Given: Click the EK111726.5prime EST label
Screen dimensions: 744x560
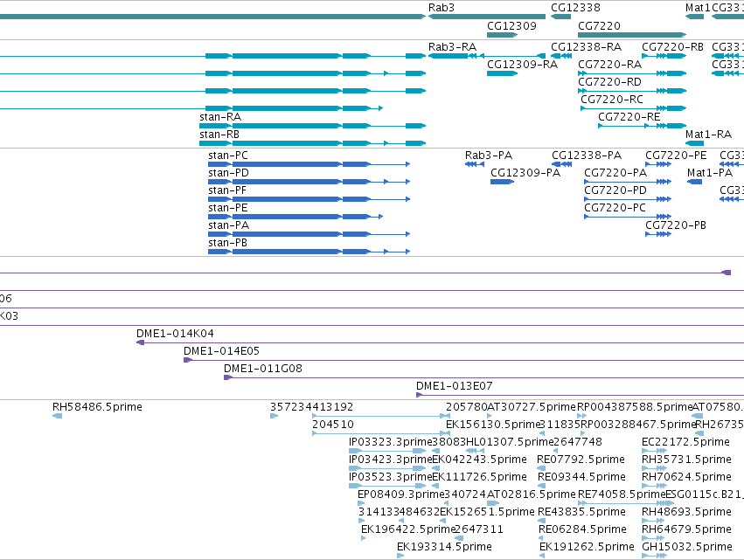Looking at the screenshot, I should click(480, 478).
